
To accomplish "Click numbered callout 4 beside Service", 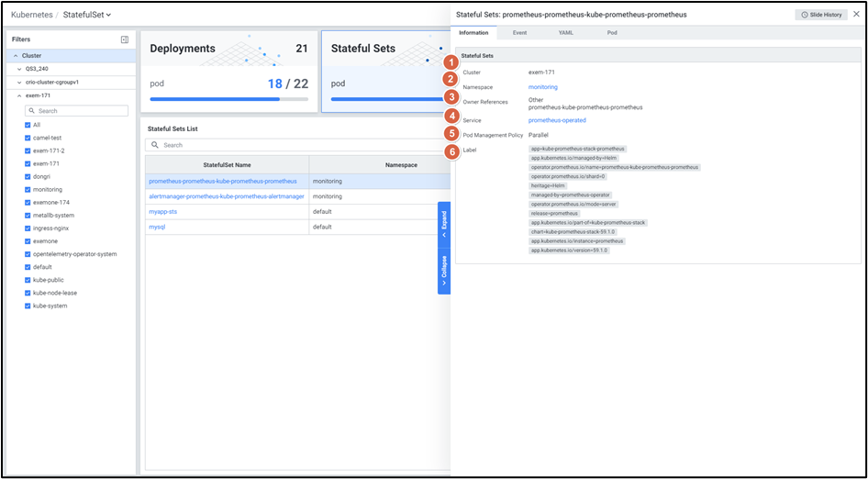I will click(450, 116).
